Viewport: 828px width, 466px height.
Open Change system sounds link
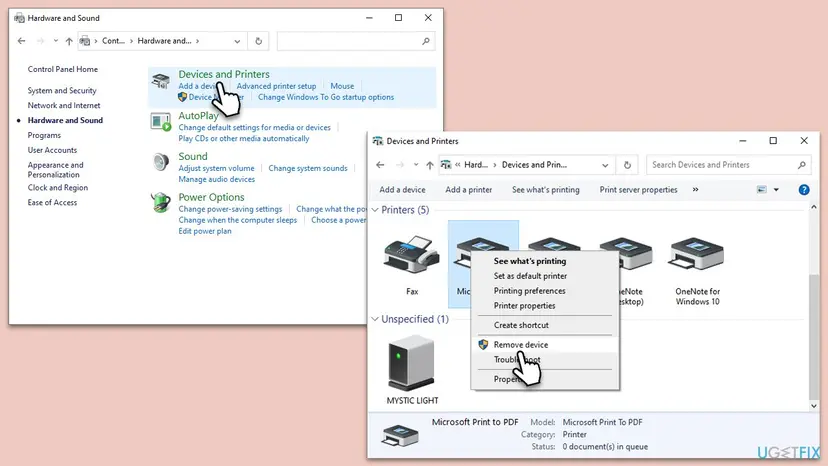(308, 168)
